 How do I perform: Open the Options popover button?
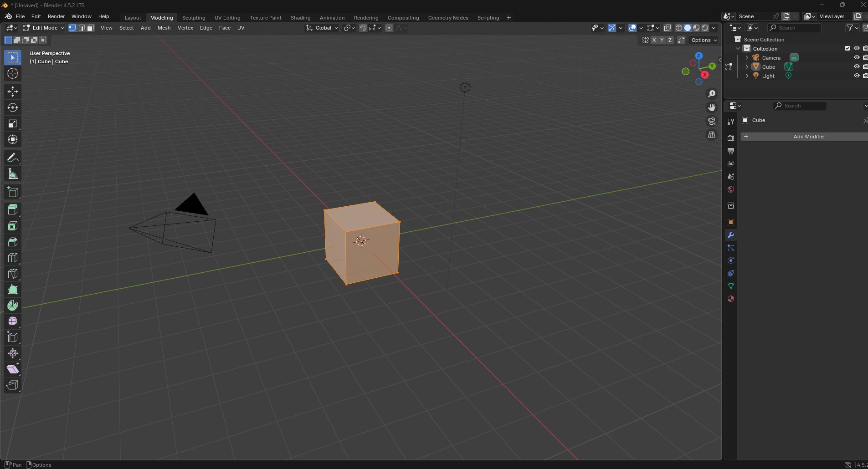(x=704, y=40)
